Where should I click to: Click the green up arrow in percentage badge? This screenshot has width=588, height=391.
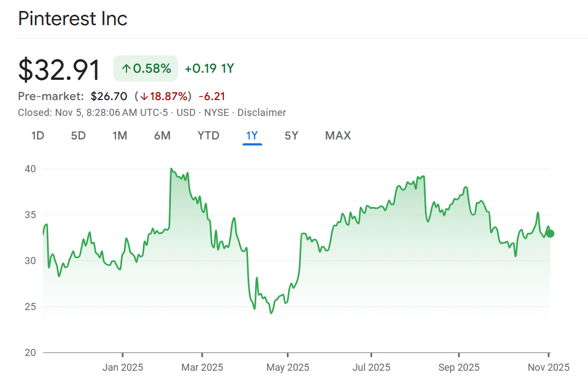[126, 69]
